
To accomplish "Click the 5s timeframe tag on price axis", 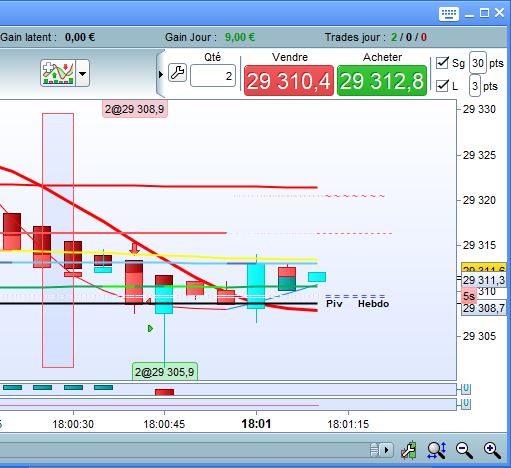I will tap(469, 296).
